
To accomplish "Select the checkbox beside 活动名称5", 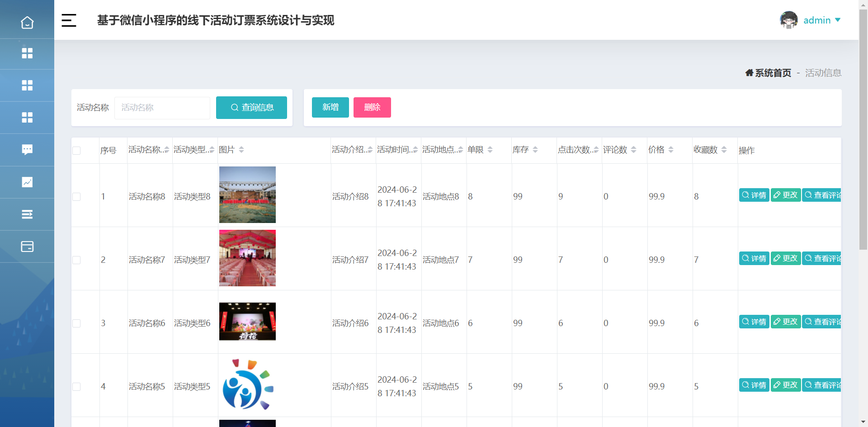I will point(76,386).
